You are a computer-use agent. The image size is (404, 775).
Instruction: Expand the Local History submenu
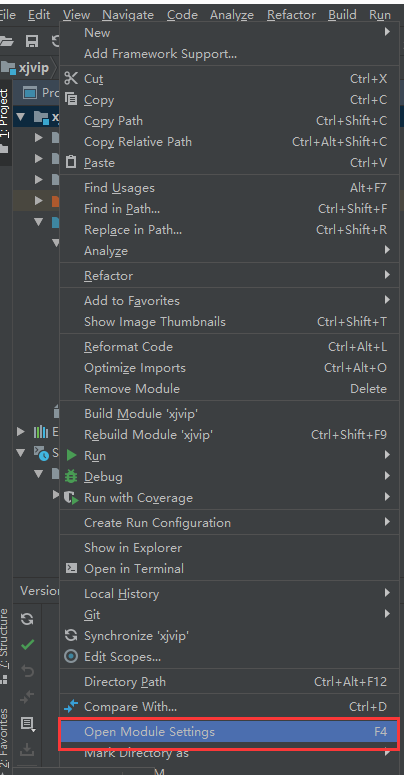229,594
